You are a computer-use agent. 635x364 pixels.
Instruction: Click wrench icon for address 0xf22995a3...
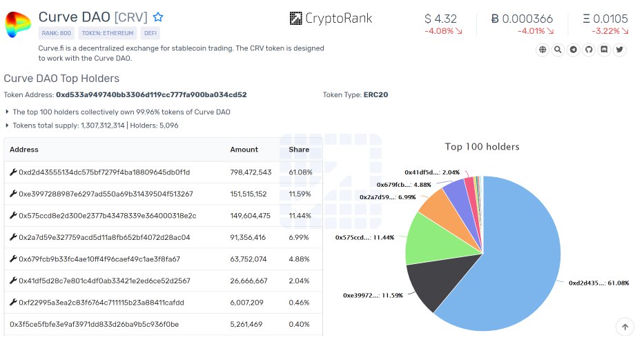pos(13,302)
